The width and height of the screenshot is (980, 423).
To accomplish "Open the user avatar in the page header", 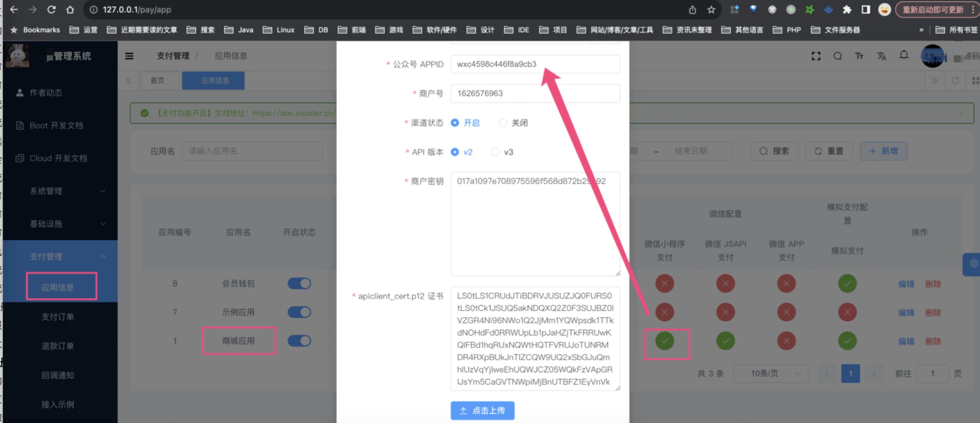I will coord(932,56).
